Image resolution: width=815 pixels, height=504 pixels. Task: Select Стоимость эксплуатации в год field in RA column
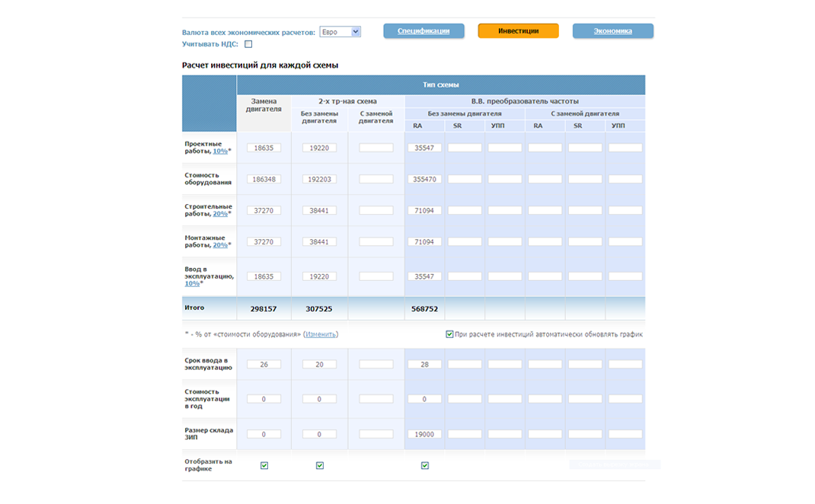click(x=424, y=399)
